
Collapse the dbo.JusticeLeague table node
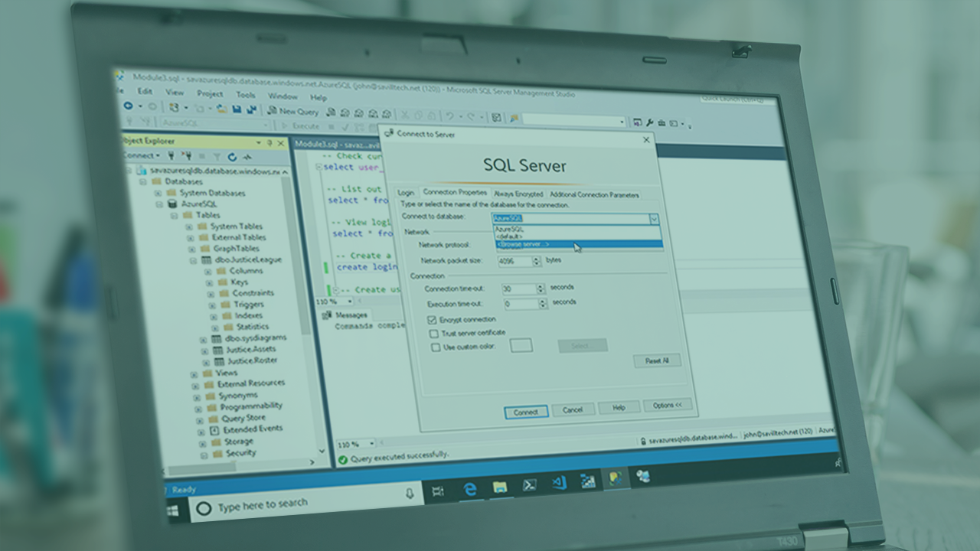click(194, 260)
